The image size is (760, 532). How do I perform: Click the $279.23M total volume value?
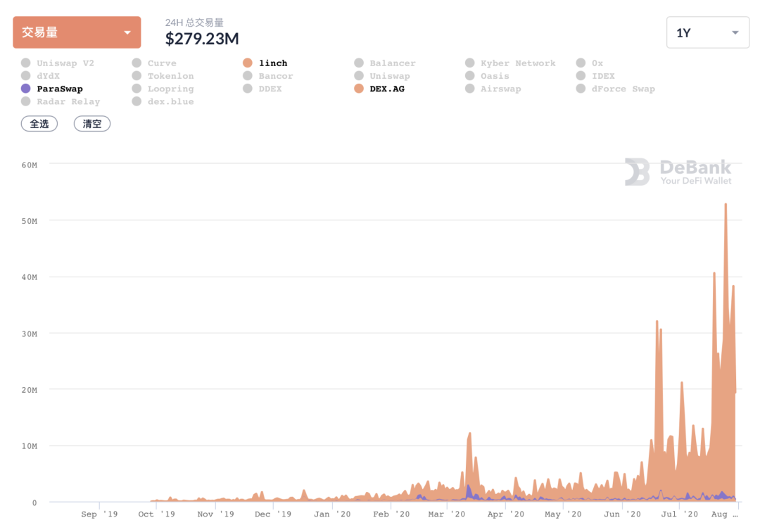click(202, 39)
